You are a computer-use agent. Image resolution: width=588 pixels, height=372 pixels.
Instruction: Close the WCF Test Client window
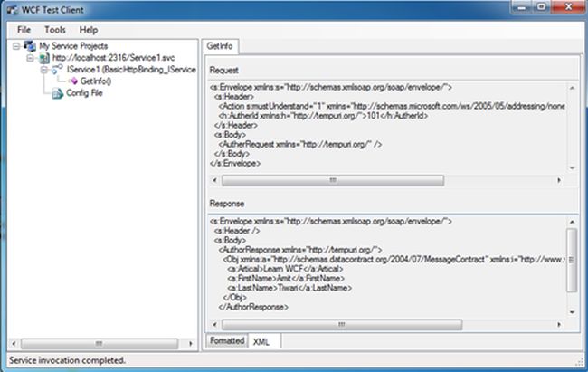click(568, 6)
